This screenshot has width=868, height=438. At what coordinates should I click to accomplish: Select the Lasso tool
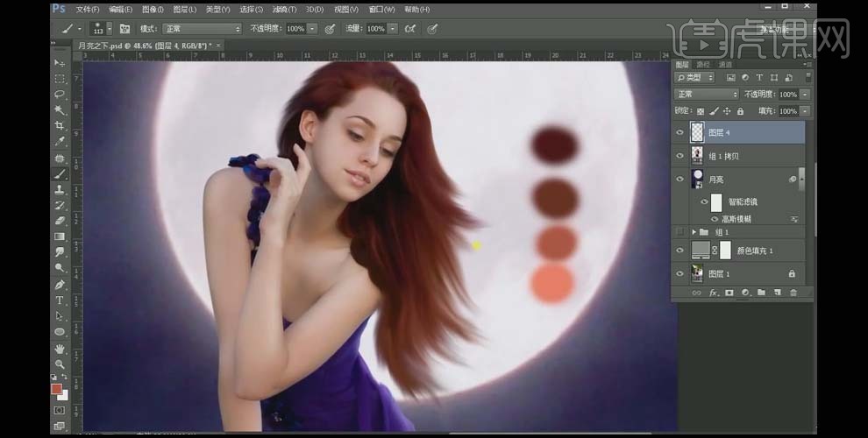pos(60,95)
